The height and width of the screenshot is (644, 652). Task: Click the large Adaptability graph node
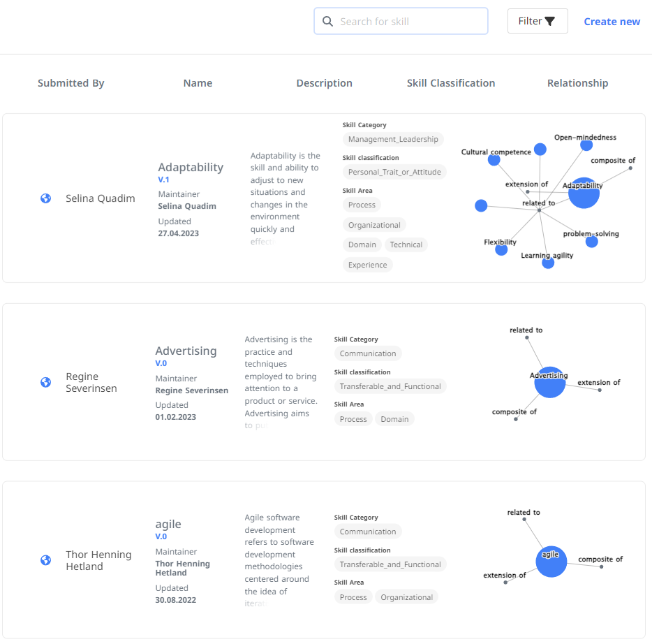584,193
